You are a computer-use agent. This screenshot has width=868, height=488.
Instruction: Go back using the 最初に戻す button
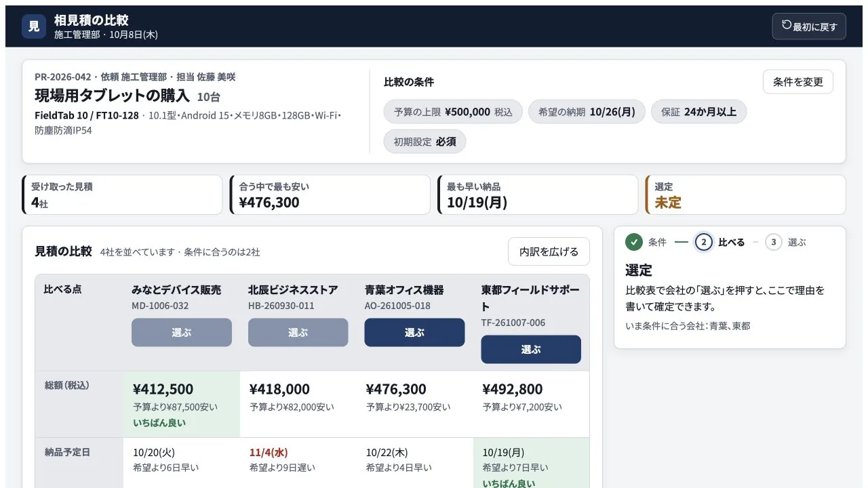coord(809,26)
